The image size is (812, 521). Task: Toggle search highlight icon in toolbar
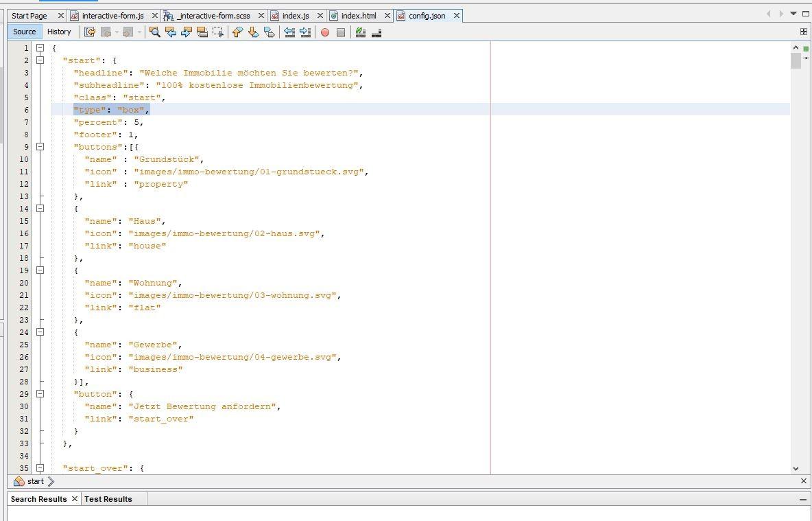click(x=202, y=32)
